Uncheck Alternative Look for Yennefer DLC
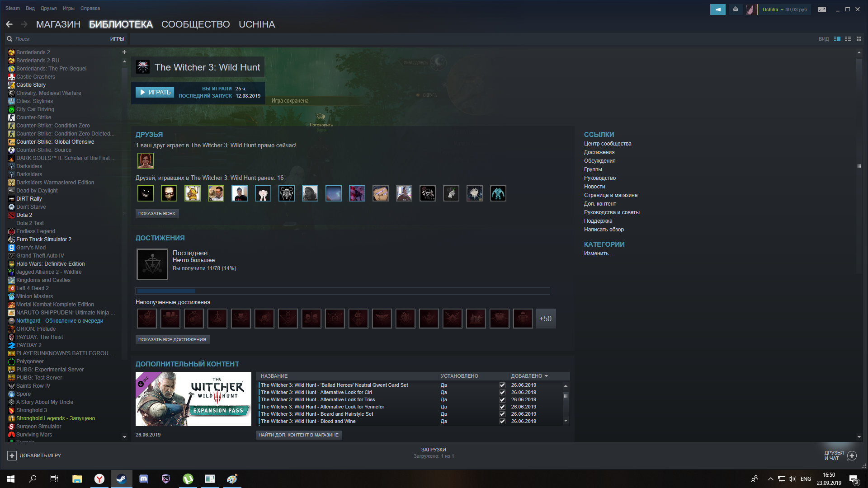 coord(502,407)
